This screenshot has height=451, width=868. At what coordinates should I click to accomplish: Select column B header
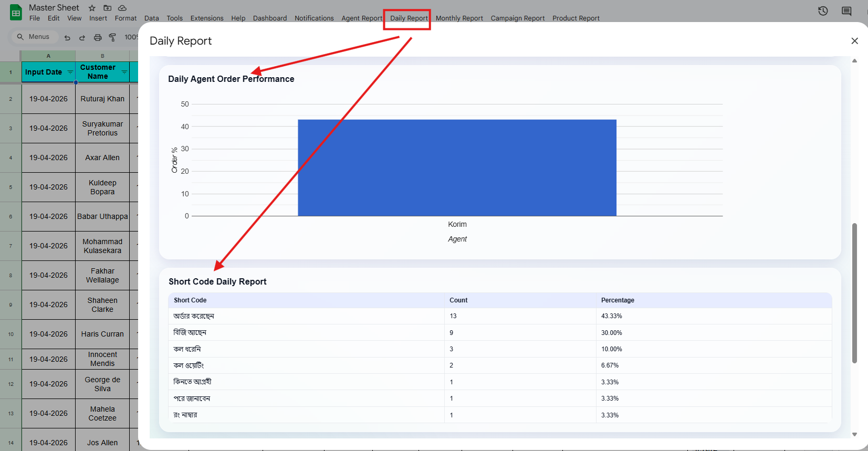102,56
